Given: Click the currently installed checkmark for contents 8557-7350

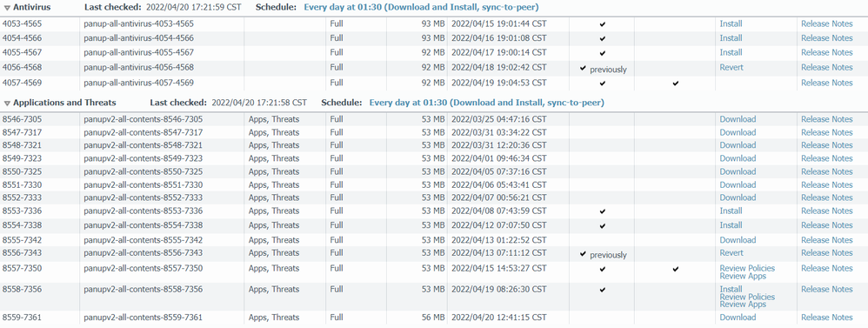Looking at the screenshot, I should [676, 269].
